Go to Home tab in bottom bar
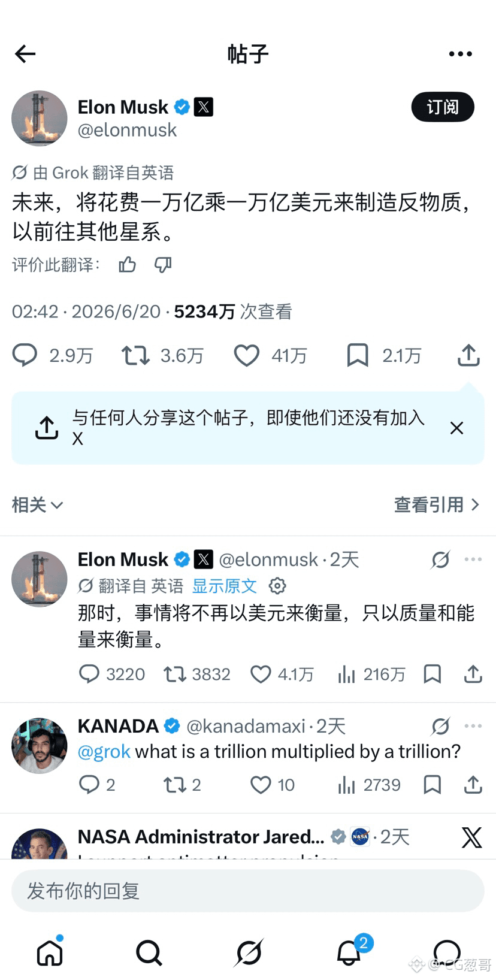The image size is (496, 980). click(50, 952)
